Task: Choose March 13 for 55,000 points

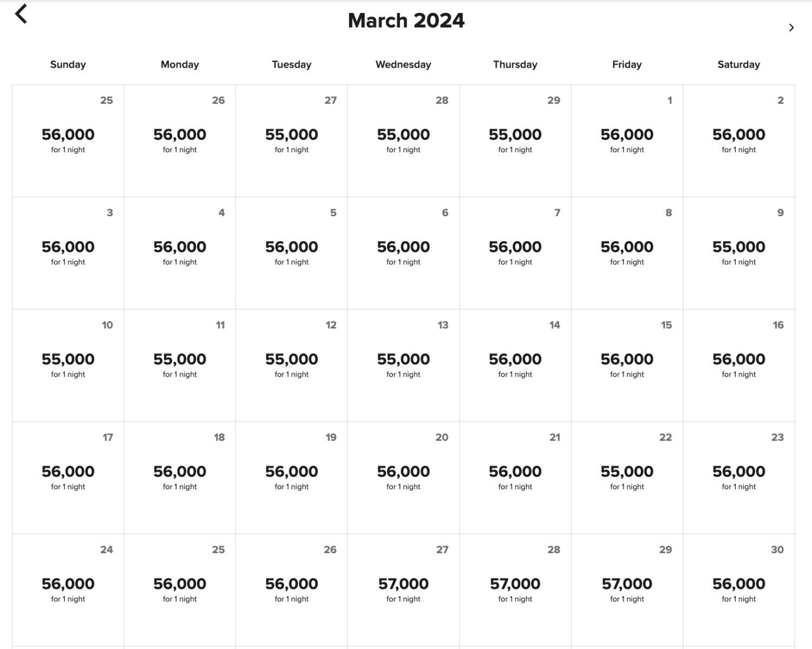Action: click(x=403, y=365)
